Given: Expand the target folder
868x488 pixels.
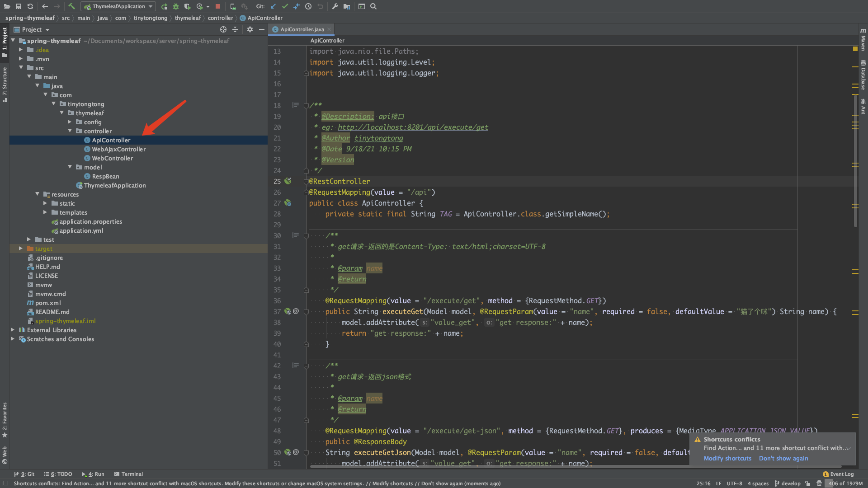Looking at the screenshot, I should click(21, 249).
